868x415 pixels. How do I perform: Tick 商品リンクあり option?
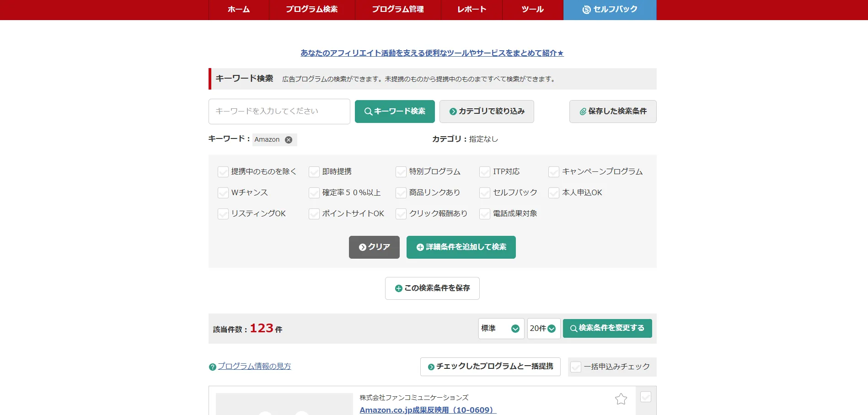point(401,193)
